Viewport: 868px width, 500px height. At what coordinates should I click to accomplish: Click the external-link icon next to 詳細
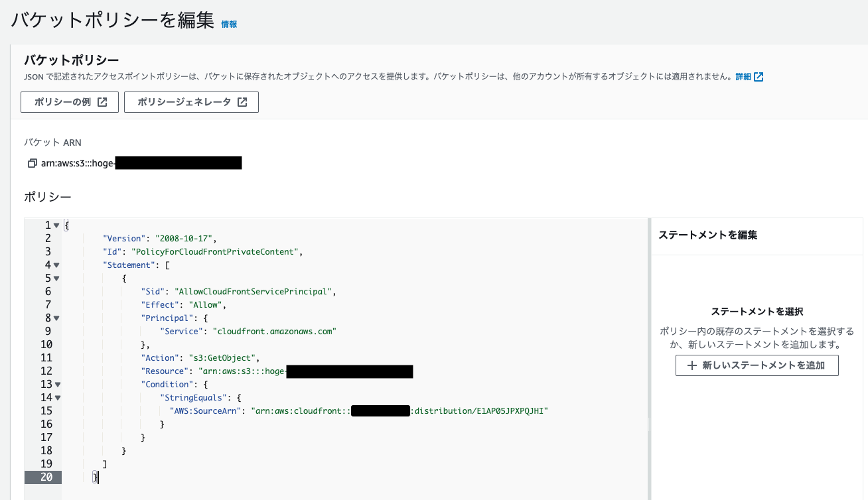tap(759, 76)
